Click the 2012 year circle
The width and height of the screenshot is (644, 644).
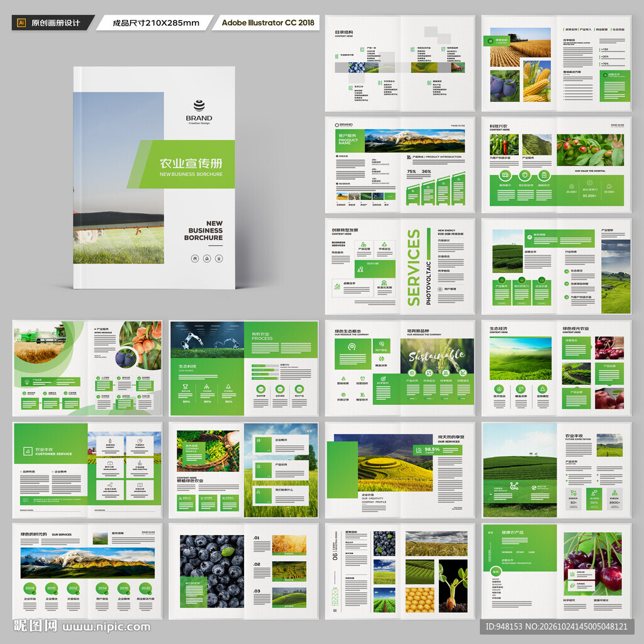[x=73, y=588]
